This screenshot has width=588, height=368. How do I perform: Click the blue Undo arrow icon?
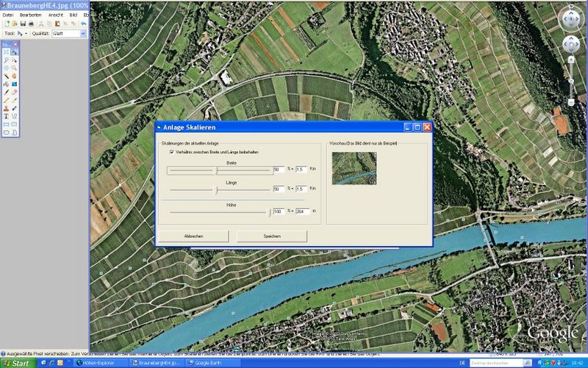84,24
